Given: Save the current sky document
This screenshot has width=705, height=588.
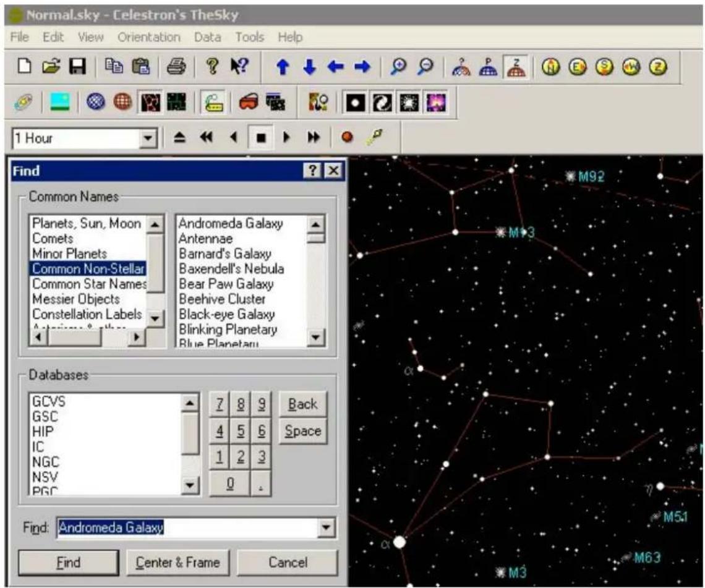Looking at the screenshot, I should 77,67.
